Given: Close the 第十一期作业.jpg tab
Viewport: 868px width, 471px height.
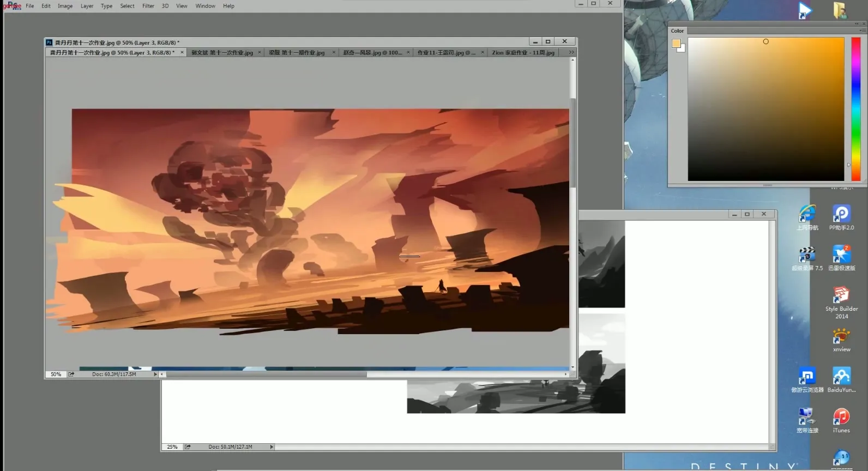Looking at the screenshot, I should coord(334,53).
